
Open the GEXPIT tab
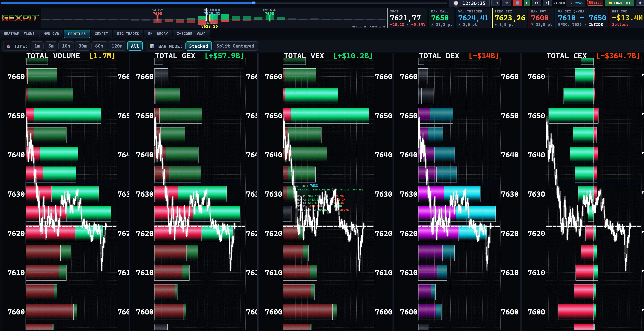[101, 34]
